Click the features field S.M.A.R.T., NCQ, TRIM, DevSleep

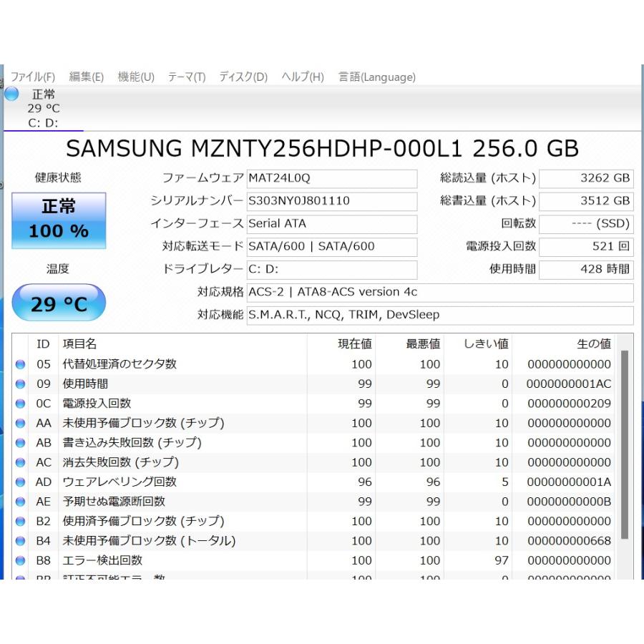[440, 315]
